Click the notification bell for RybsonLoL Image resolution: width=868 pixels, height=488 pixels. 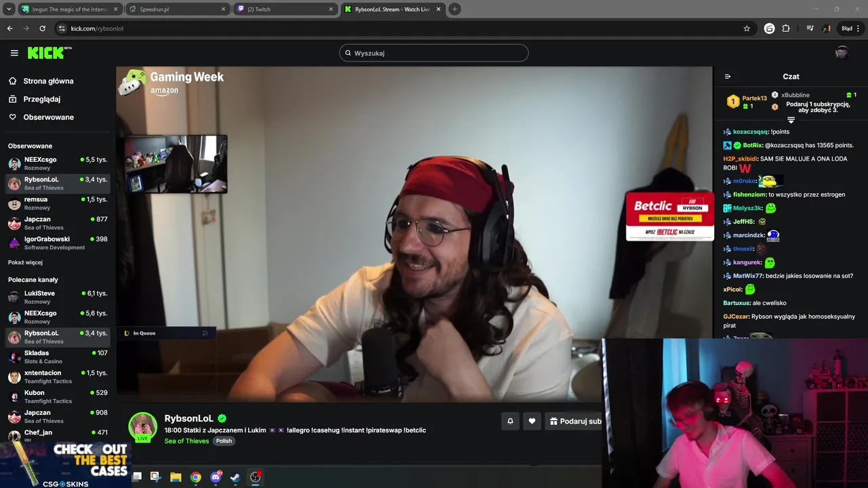[x=511, y=421]
